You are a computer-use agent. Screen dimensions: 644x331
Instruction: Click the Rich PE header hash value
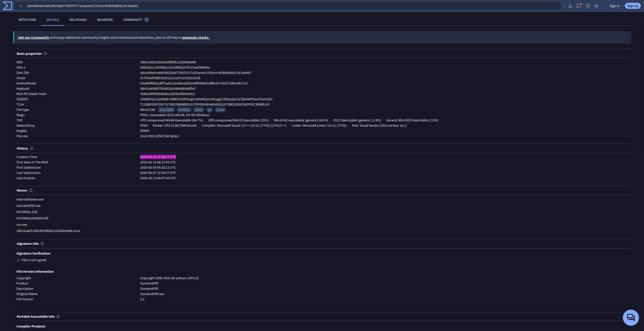[x=167, y=94]
